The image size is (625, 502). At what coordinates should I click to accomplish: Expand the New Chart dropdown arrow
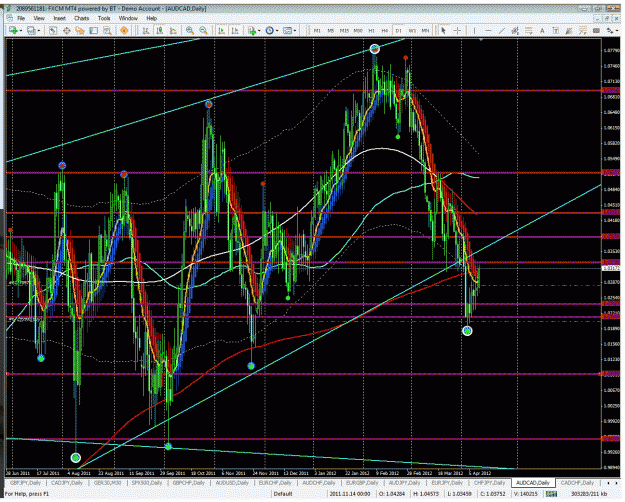pos(21,31)
